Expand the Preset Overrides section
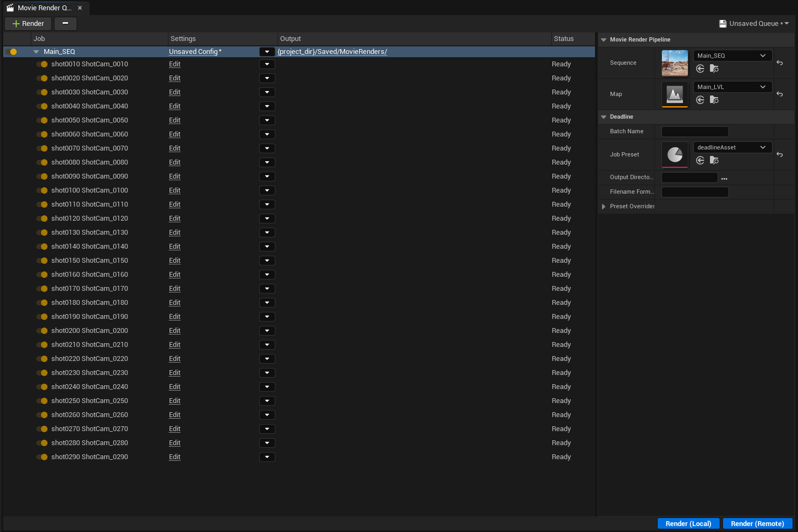798x532 pixels. [604, 206]
